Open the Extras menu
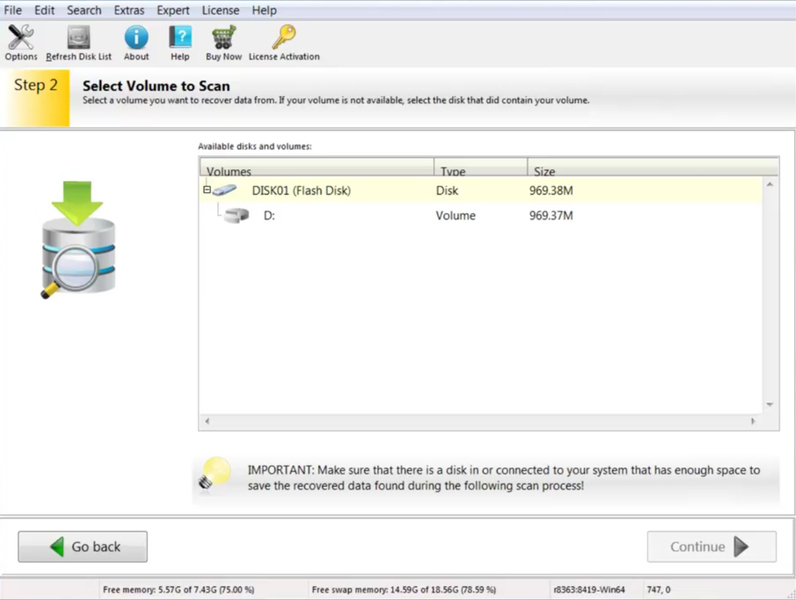This screenshot has height=600, width=796. tap(129, 10)
